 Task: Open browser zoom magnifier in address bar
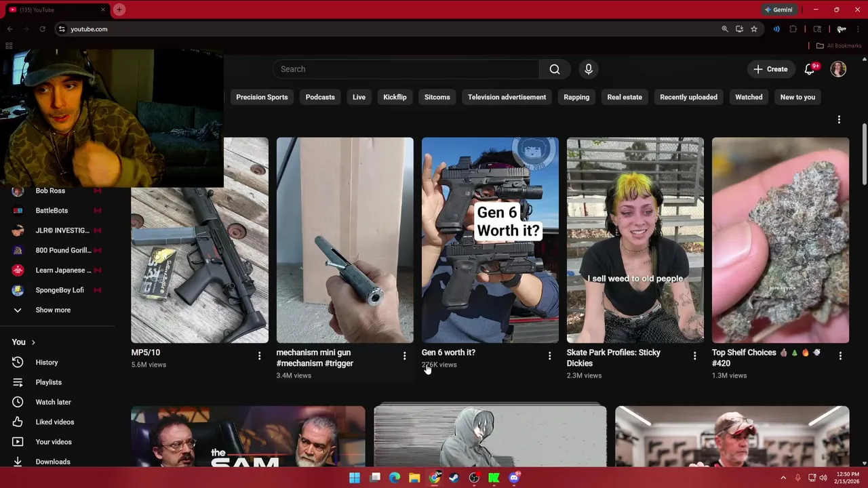(x=725, y=29)
